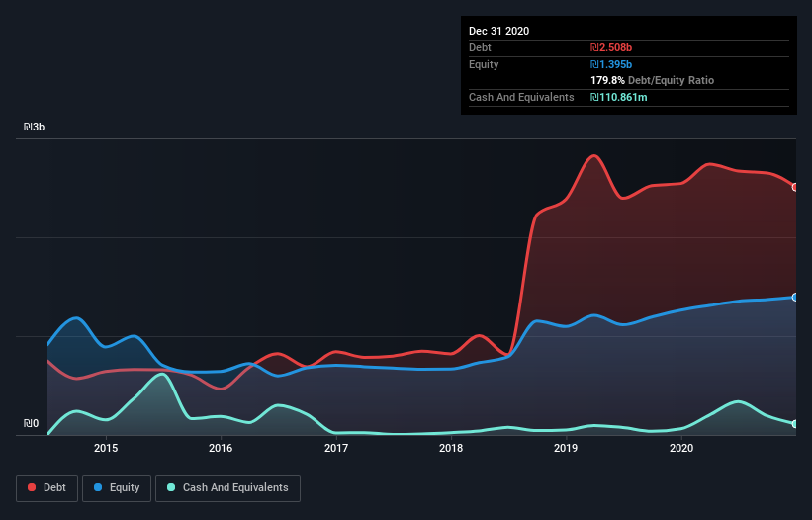
Task: Click the ₪1.395b equity value
Action: point(611,64)
